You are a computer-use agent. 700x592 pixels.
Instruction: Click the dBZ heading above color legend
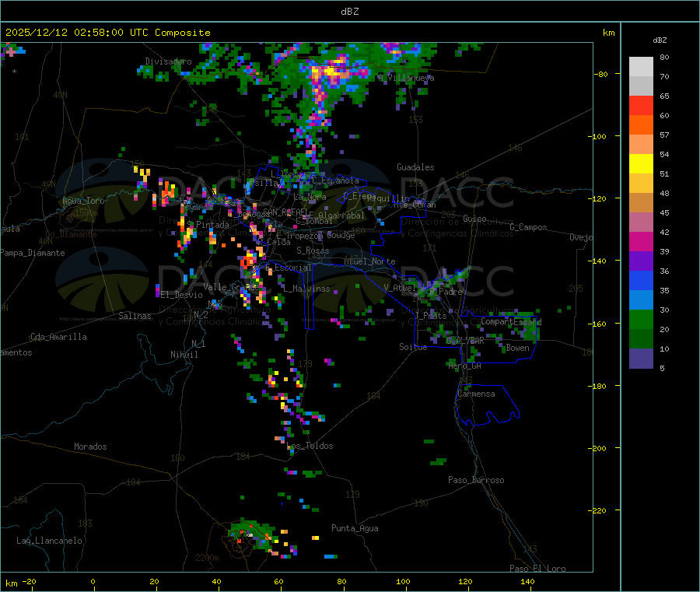(x=660, y=40)
